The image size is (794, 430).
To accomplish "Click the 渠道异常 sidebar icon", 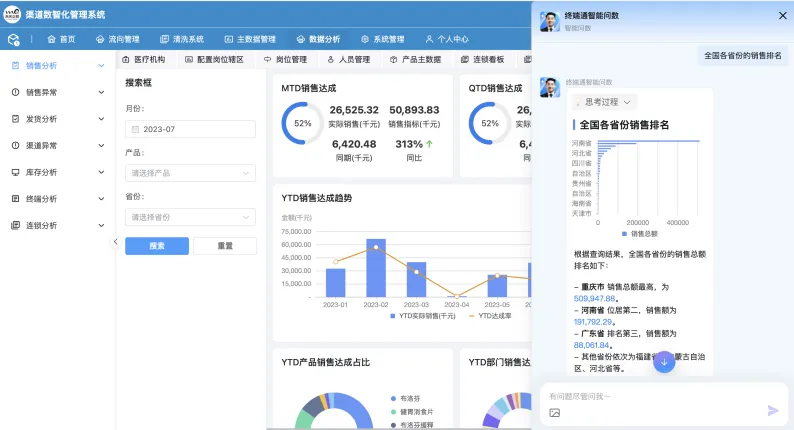I will 15,145.
